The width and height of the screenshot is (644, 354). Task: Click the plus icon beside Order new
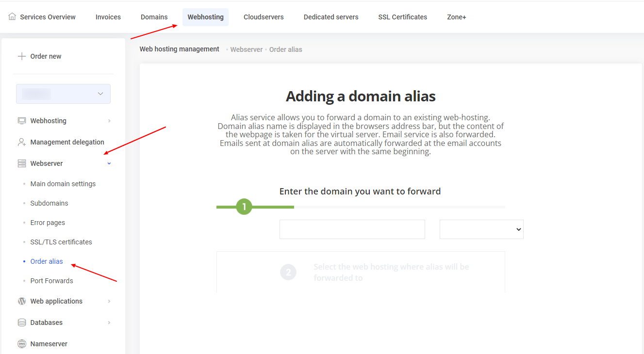point(21,56)
